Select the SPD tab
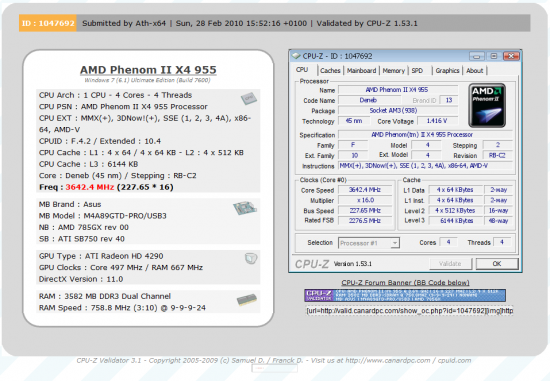The image size is (550, 381). point(417,71)
